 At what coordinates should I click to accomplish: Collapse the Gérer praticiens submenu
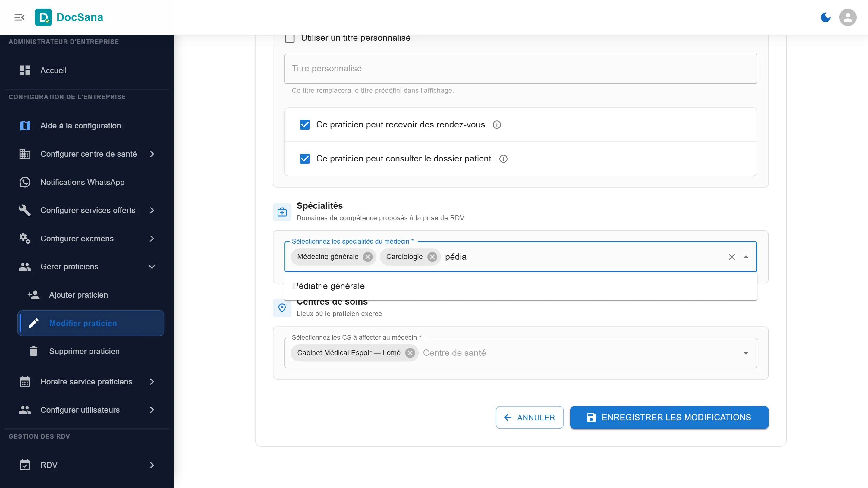(152, 267)
